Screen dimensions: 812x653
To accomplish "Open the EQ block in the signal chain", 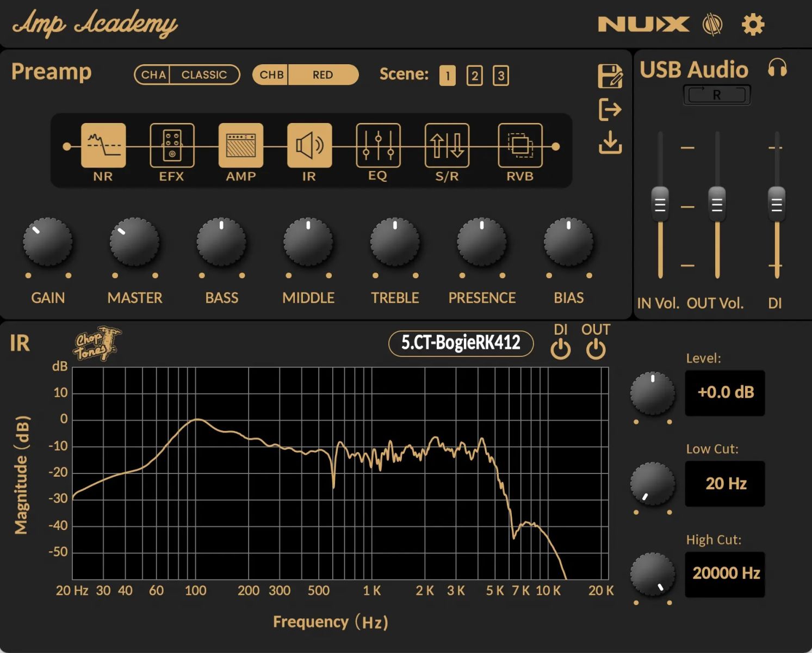I will [377, 145].
